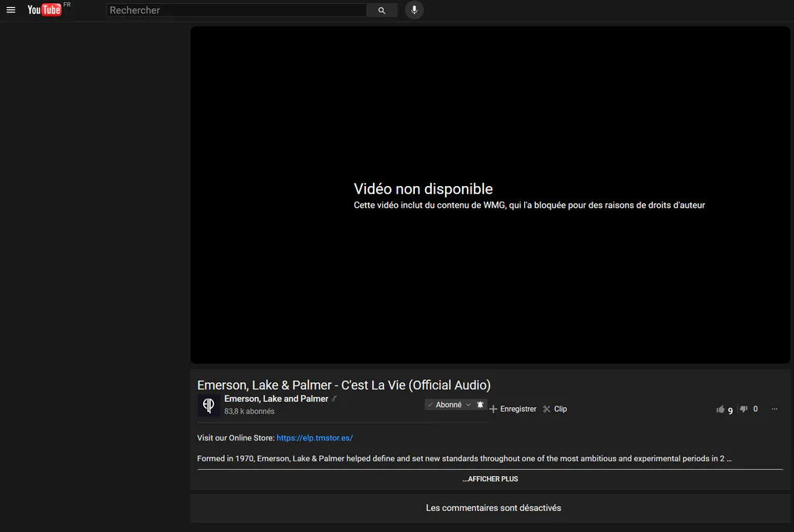This screenshot has height=532, width=794.
Task: Click the Abonné subscription button
Action: pyautogui.click(x=449, y=405)
